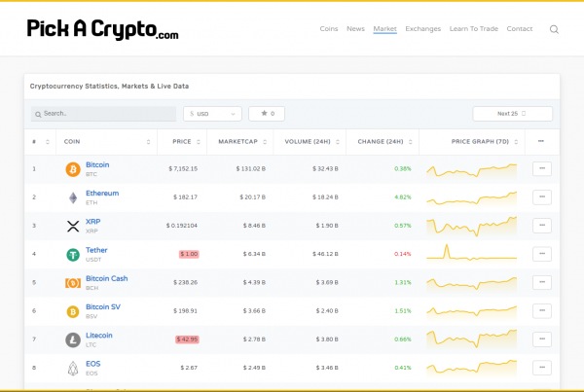Show favorites with the star button
This screenshot has height=392, width=584.
[x=267, y=114]
